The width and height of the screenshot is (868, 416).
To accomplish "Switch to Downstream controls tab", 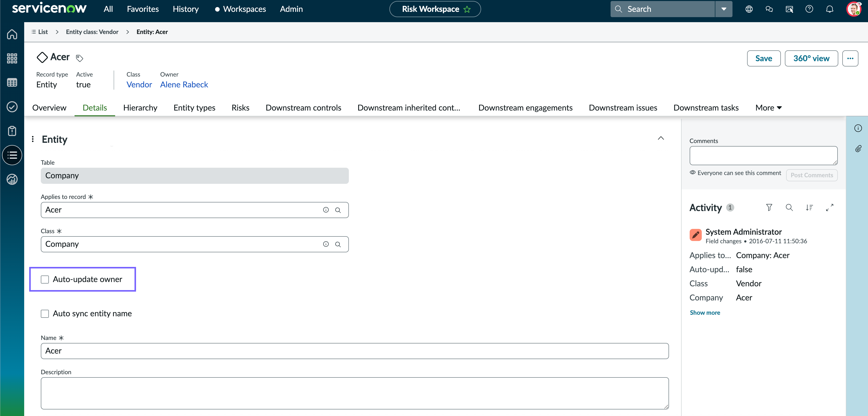I will tap(303, 108).
